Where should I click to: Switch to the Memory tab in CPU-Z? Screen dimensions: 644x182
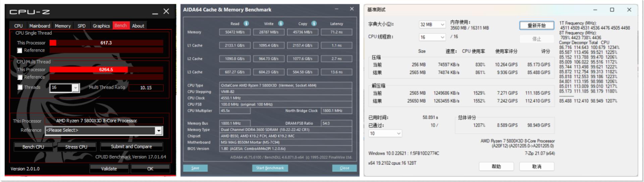(63, 26)
